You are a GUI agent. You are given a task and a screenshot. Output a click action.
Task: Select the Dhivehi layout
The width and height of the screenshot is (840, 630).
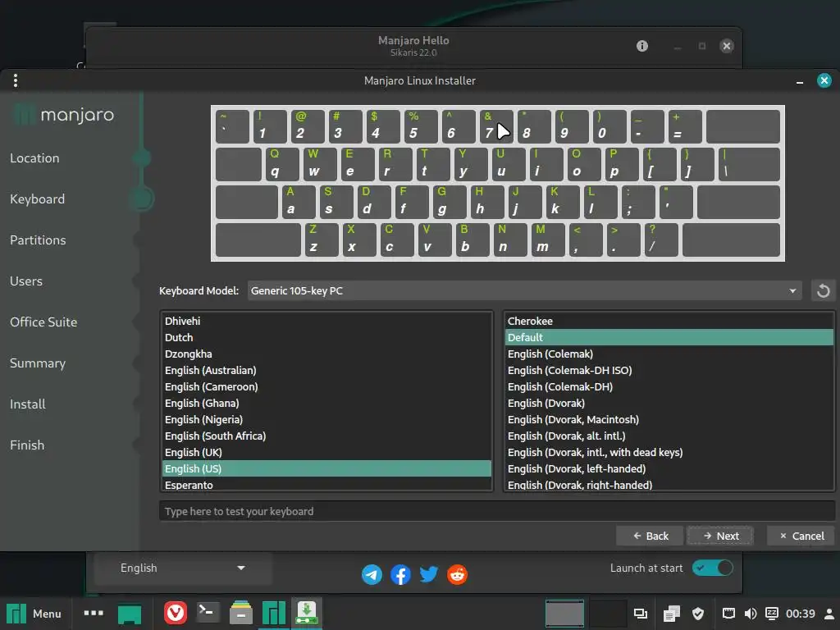point(326,321)
